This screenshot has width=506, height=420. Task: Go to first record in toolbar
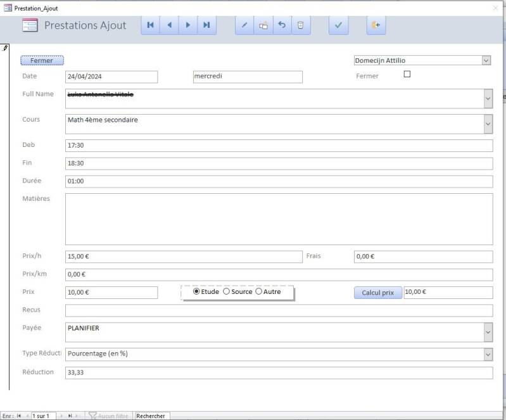click(150, 25)
